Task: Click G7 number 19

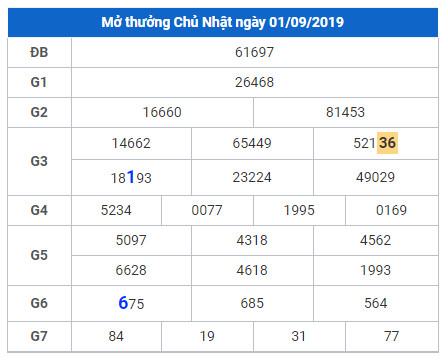Action: [207, 336]
